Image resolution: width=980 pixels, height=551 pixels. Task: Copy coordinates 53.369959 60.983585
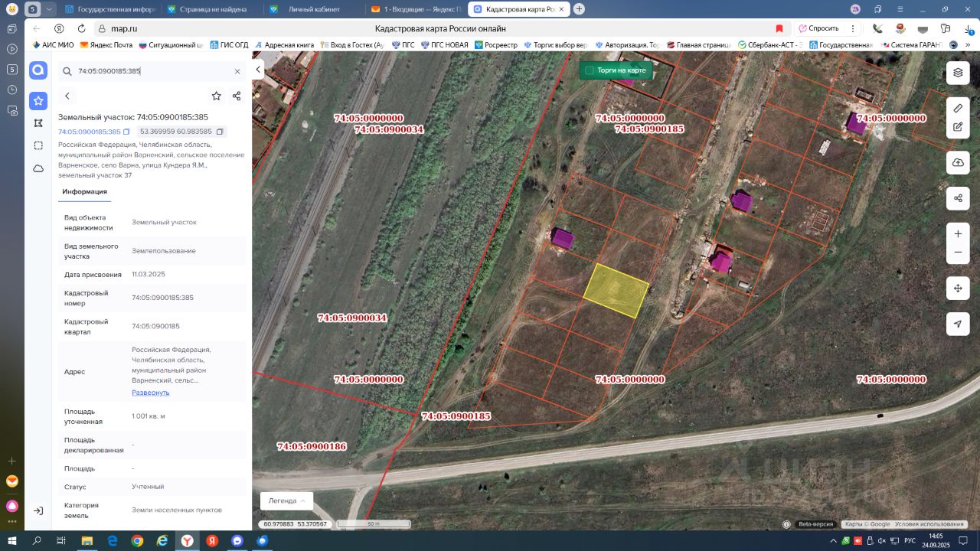(220, 132)
